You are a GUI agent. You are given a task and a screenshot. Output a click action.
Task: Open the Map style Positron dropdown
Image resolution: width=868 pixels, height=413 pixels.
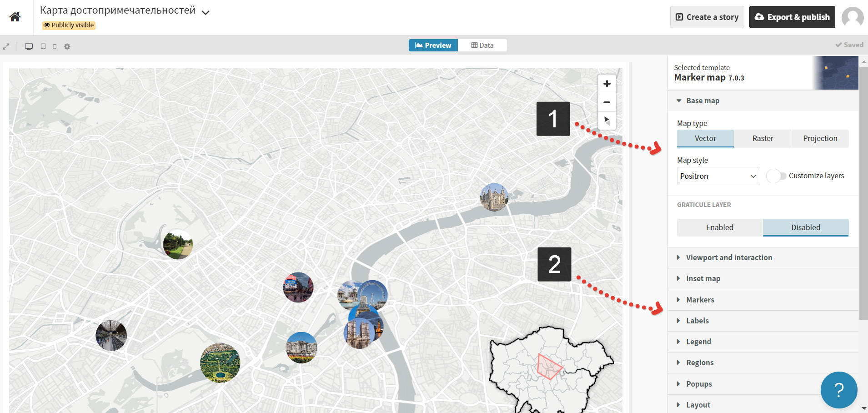[x=718, y=176]
